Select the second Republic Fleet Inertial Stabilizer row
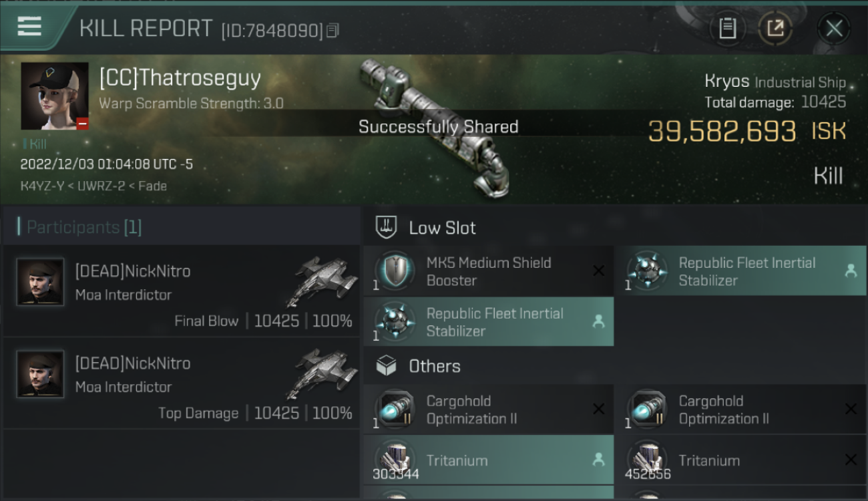The height and width of the screenshot is (501, 868). coord(489,322)
